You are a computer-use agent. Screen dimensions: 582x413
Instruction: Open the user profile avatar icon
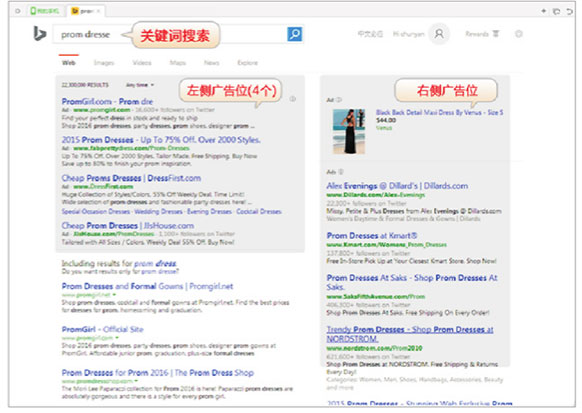tap(439, 34)
